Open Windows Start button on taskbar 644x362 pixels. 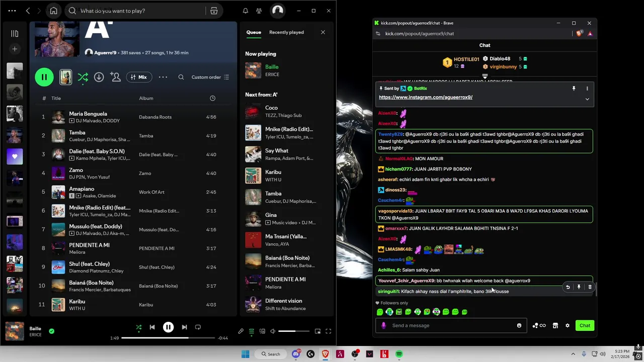[x=246, y=354]
